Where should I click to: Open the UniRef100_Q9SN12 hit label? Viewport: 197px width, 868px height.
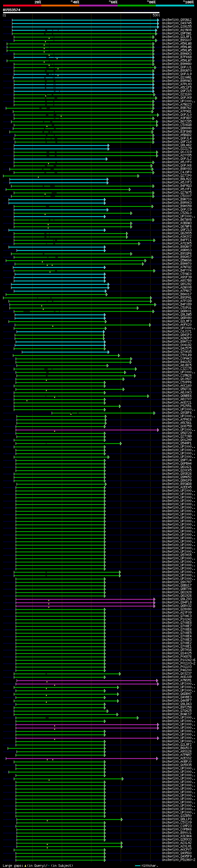point(177,20)
